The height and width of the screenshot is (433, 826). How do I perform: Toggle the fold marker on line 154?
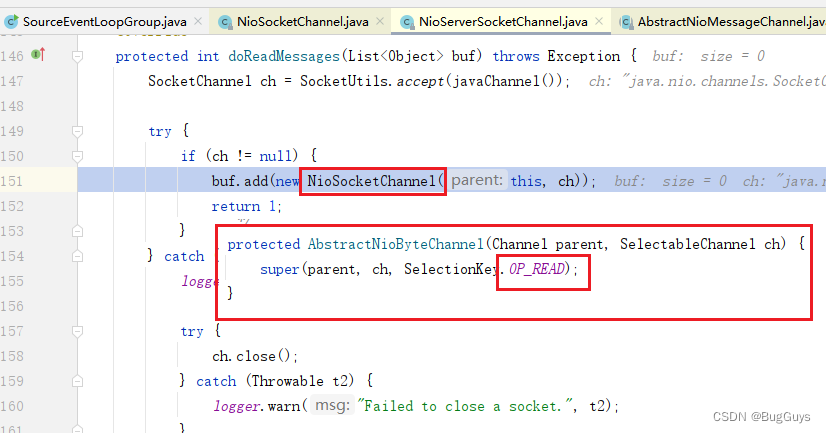[77, 256]
